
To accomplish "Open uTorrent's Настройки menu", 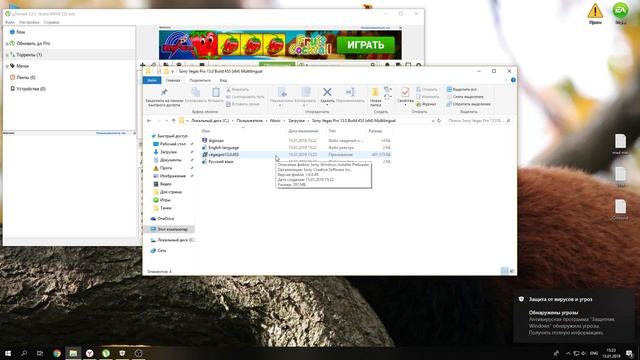I will (x=29, y=22).
